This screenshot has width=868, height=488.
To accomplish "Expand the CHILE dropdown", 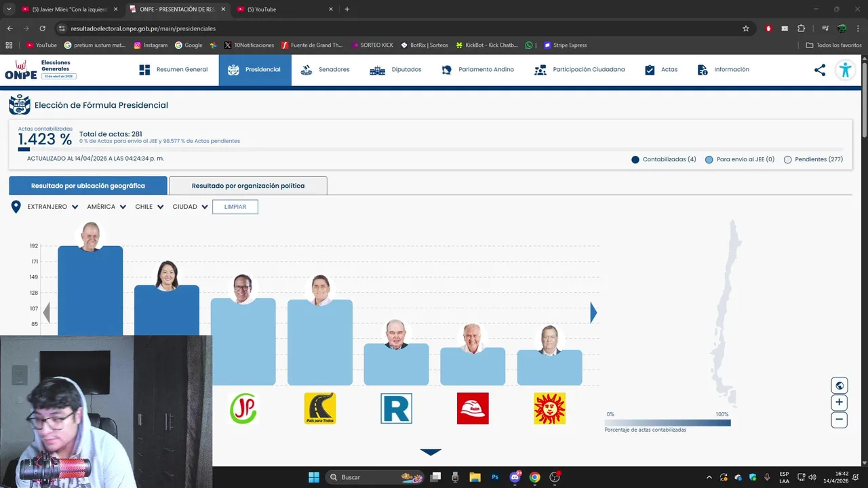I will tap(149, 207).
